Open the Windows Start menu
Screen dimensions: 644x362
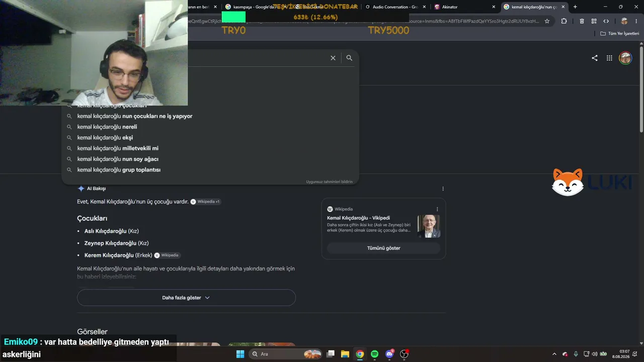point(240,354)
